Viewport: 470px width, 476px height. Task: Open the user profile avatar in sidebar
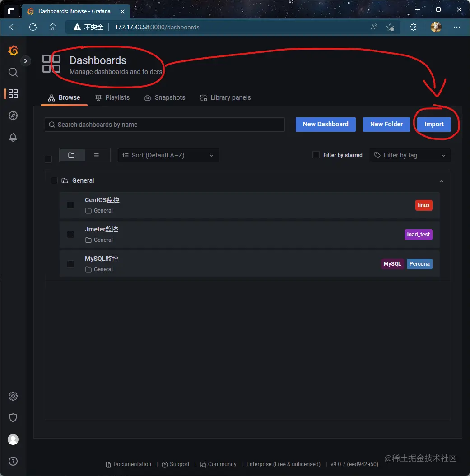click(x=13, y=439)
